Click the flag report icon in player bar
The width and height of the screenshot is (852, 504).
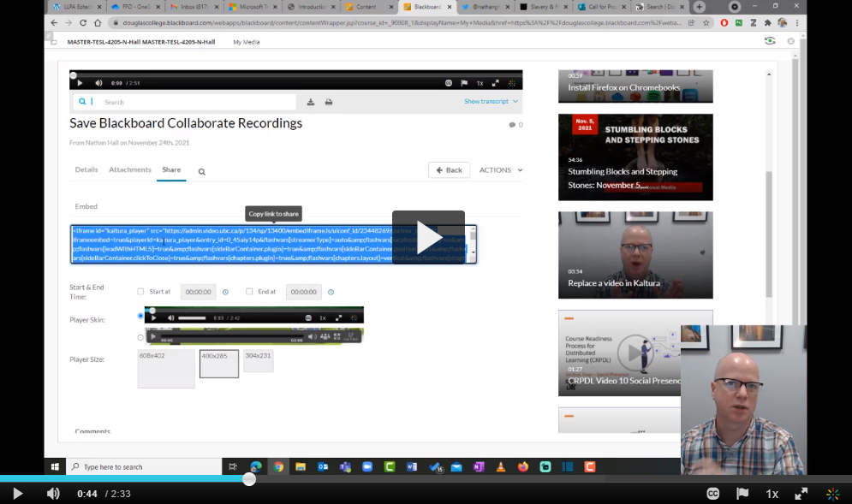742,494
